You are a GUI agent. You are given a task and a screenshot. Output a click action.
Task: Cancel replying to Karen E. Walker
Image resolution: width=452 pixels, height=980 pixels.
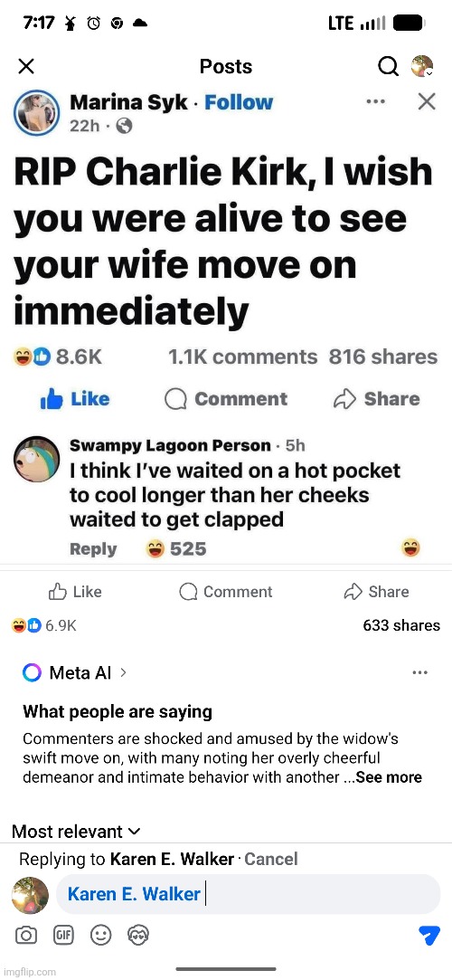(271, 860)
